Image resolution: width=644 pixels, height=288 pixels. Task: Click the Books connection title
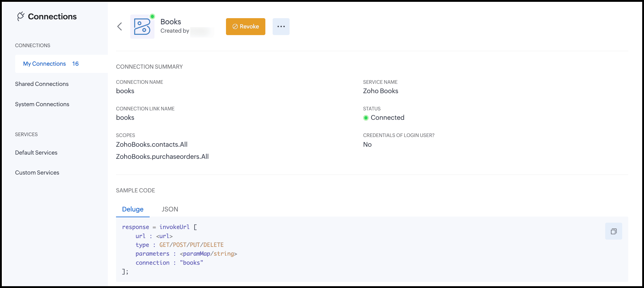coord(171,22)
